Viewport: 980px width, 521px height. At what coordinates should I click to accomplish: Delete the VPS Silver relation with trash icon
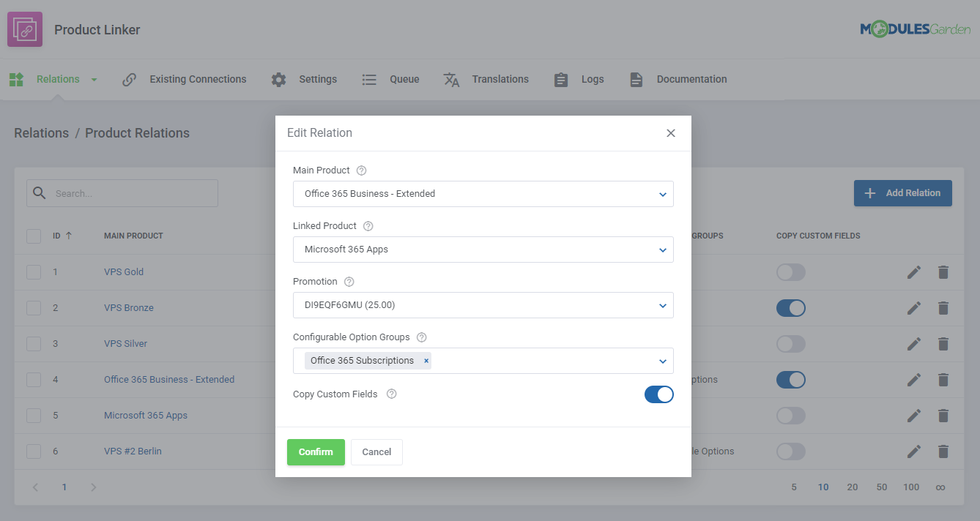click(x=943, y=343)
